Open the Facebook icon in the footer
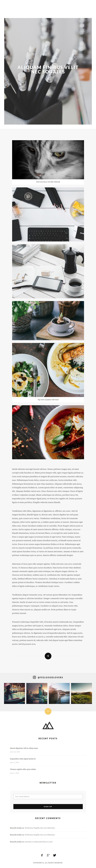The image size is (96, 868). (42, 855)
